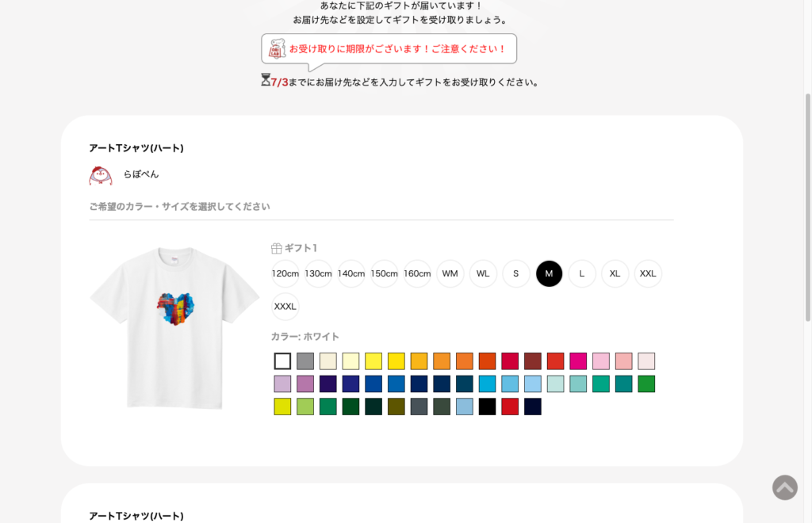812x523 pixels.
Task: Click the hourglass deadline icon
Action: [x=266, y=80]
